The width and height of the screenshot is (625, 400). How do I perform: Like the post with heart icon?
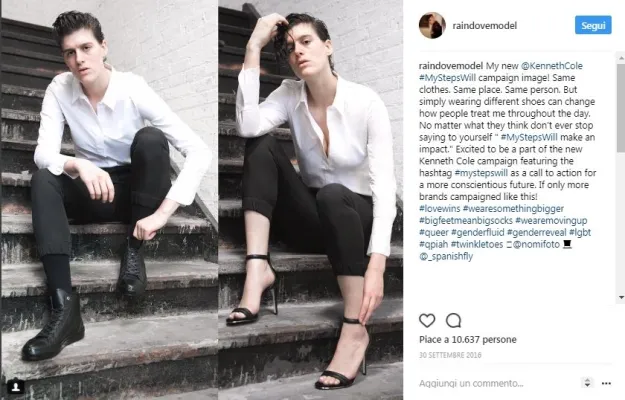427,320
